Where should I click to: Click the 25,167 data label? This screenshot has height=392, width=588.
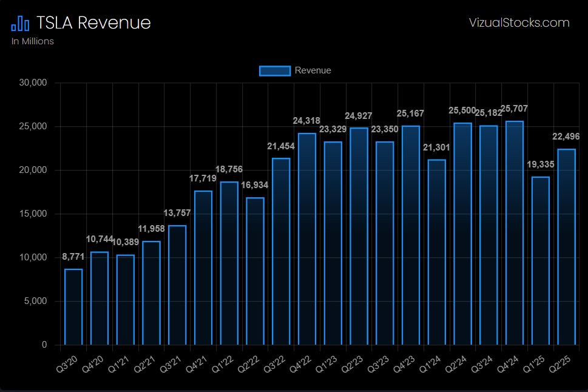[410, 113]
